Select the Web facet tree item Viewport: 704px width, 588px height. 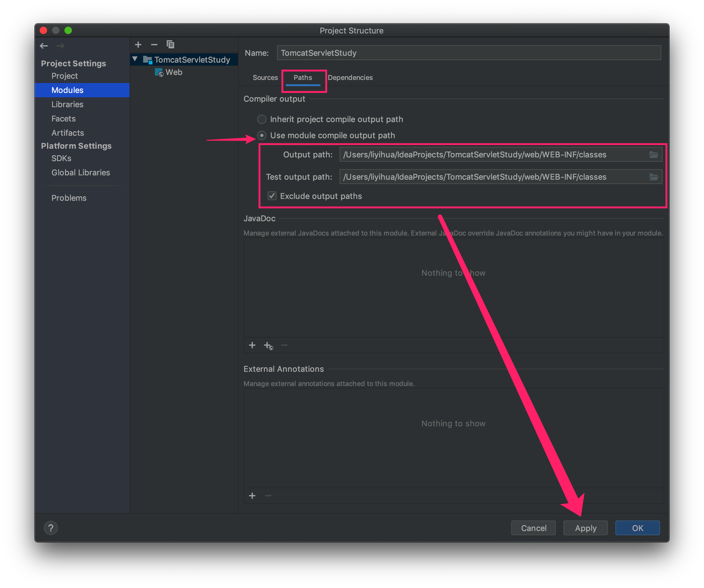click(174, 72)
